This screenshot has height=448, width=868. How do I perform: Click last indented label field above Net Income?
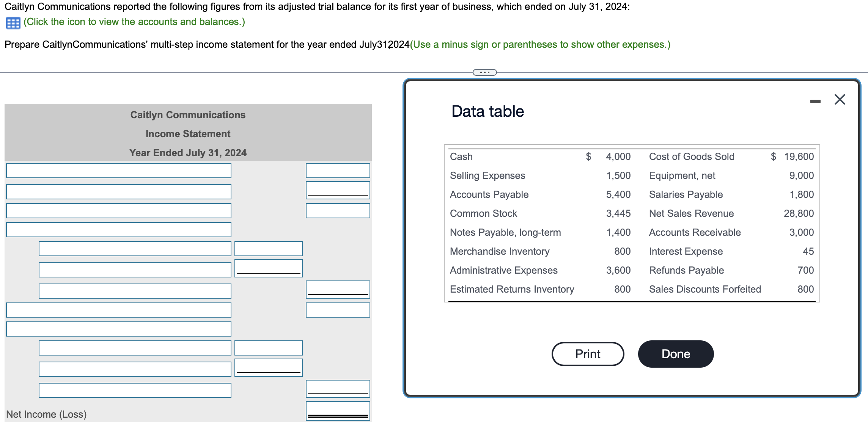(135, 390)
